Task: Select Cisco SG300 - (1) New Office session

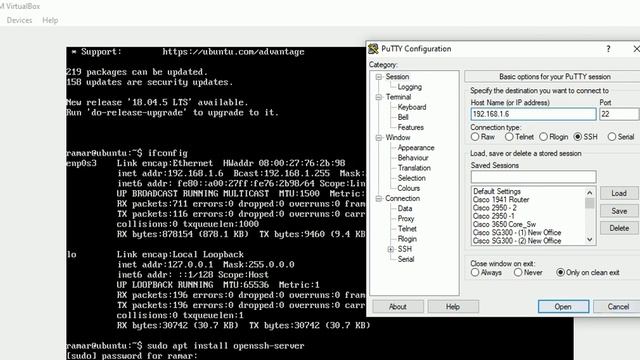Action: point(517,232)
